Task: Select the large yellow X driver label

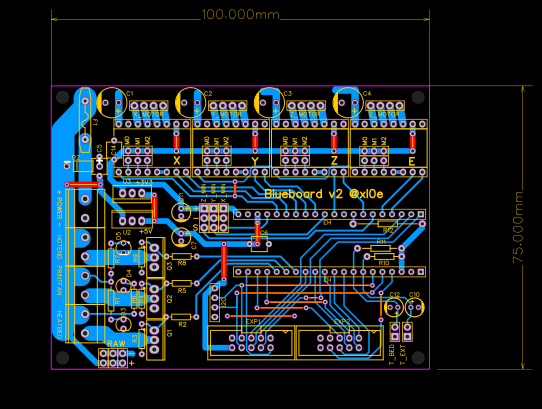Action: (177, 161)
